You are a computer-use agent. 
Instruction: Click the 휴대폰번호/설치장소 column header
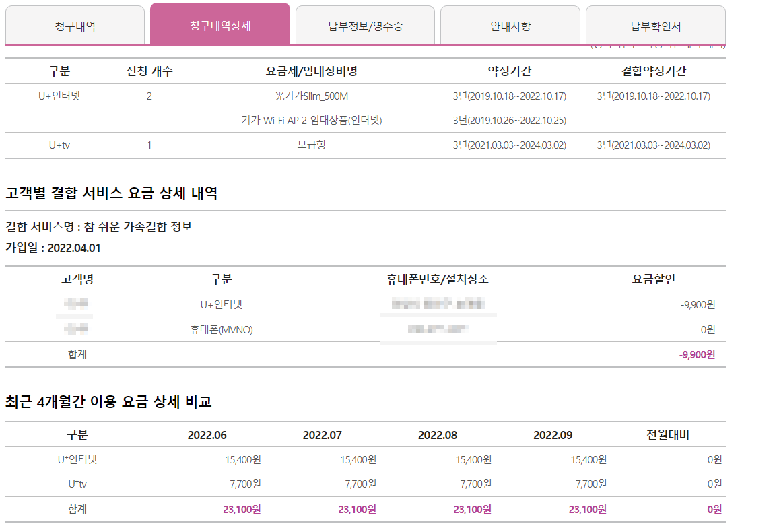(438, 279)
